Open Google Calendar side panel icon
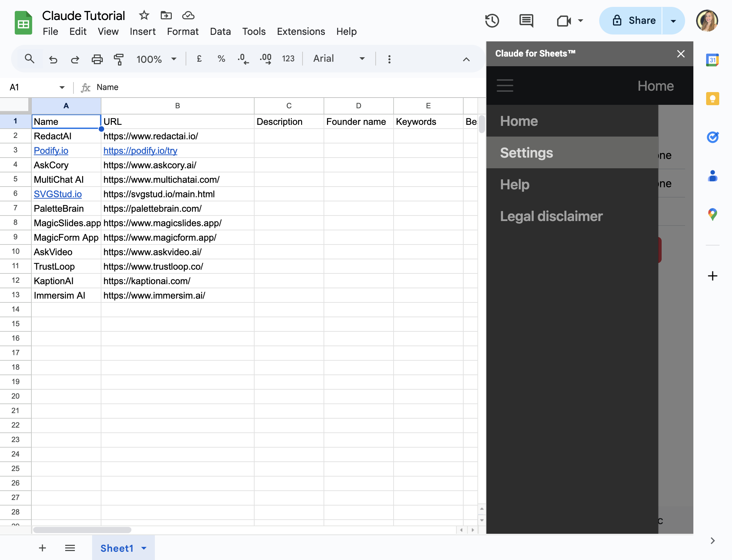This screenshot has width=732, height=560. 712,60
